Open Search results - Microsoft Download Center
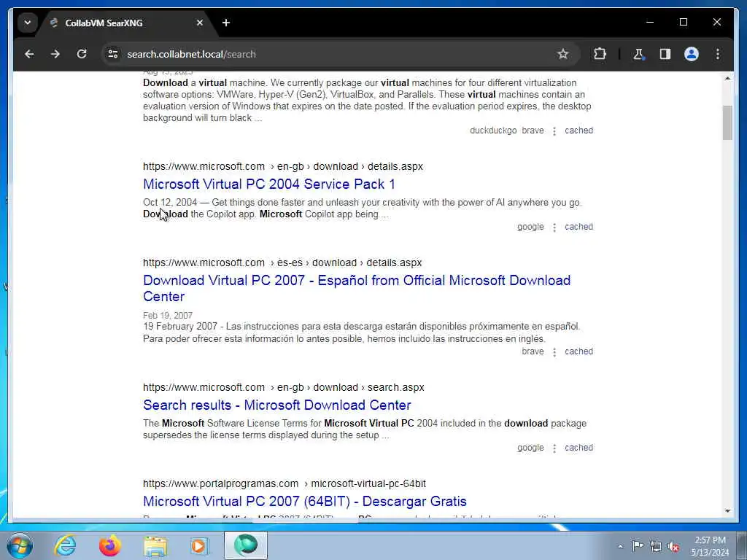Screen dimensions: 747x560 click(x=276, y=405)
